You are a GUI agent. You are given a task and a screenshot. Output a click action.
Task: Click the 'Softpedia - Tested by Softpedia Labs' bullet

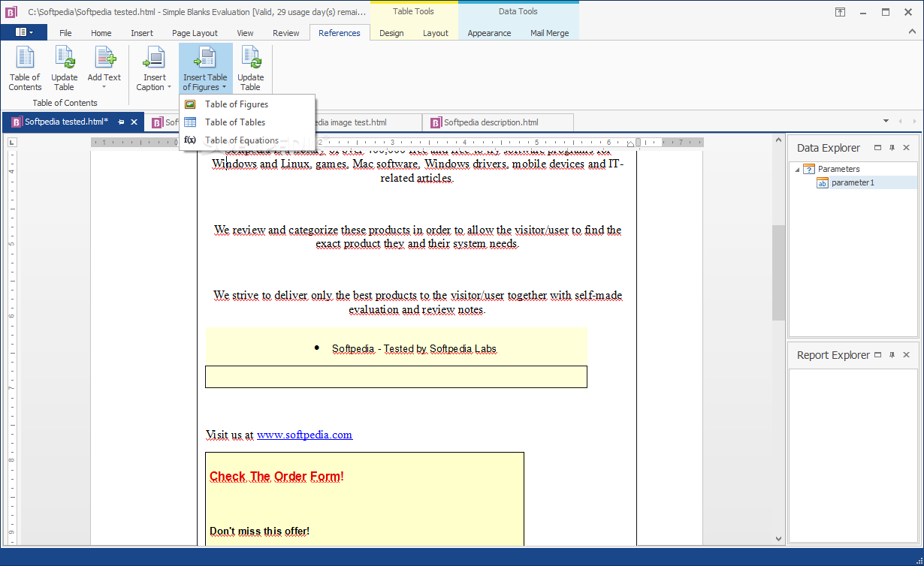pyautogui.click(x=414, y=349)
